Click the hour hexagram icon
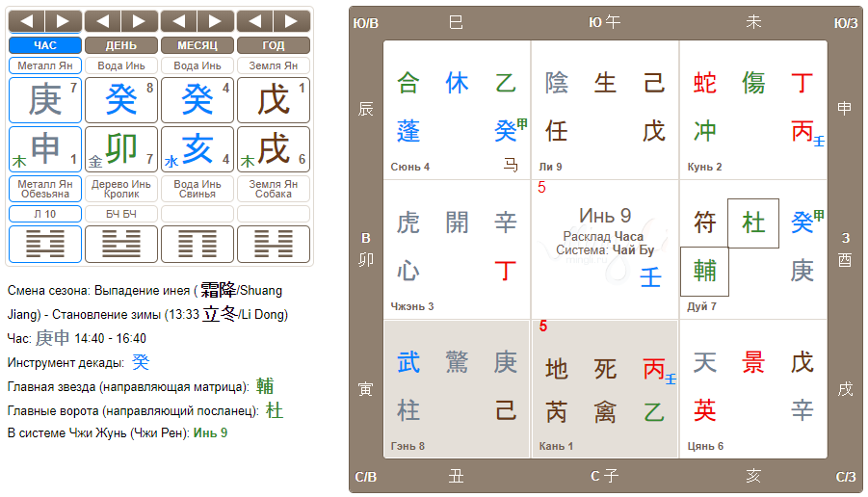Viewport: 868px width, 497px height. 45,244
